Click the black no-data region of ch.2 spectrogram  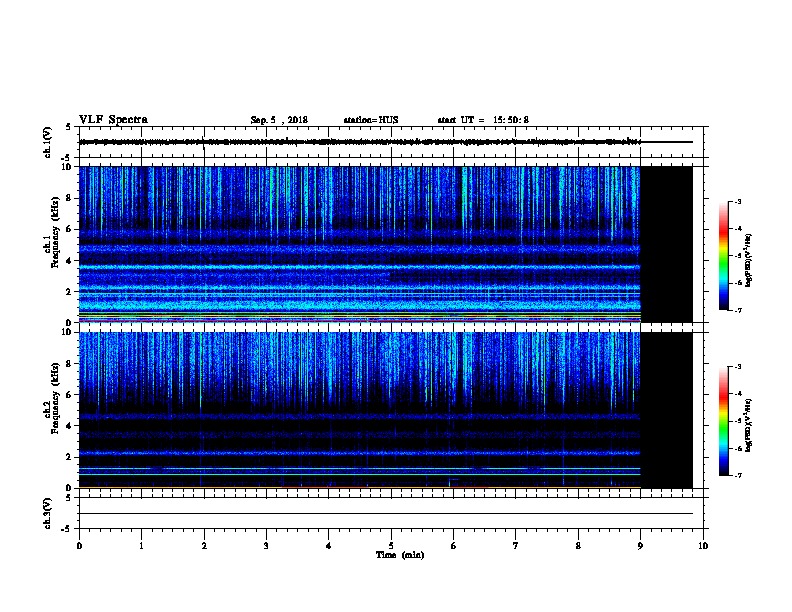(666, 410)
